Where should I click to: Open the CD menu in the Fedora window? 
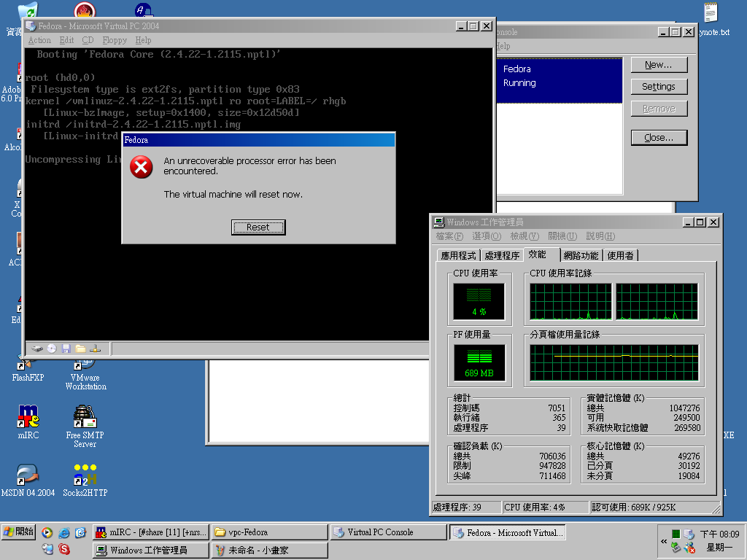click(88, 41)
